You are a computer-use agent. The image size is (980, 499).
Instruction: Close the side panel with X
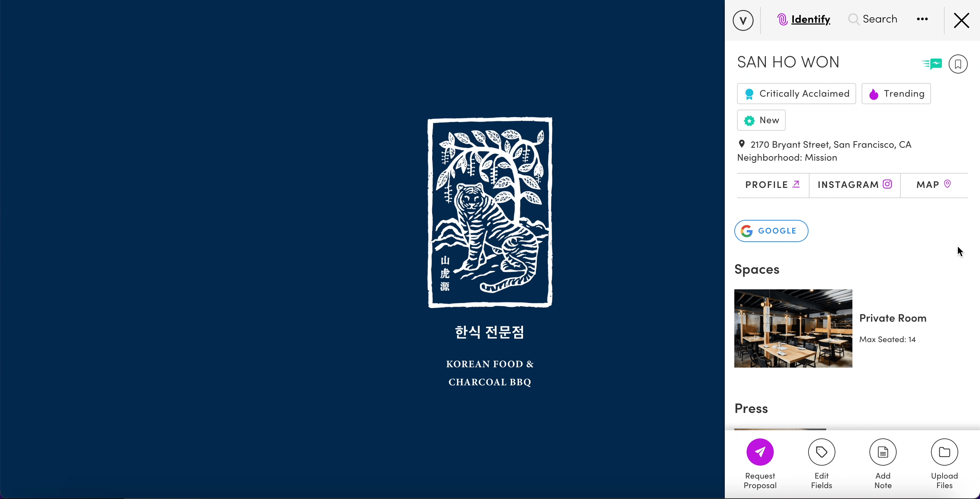961,20
